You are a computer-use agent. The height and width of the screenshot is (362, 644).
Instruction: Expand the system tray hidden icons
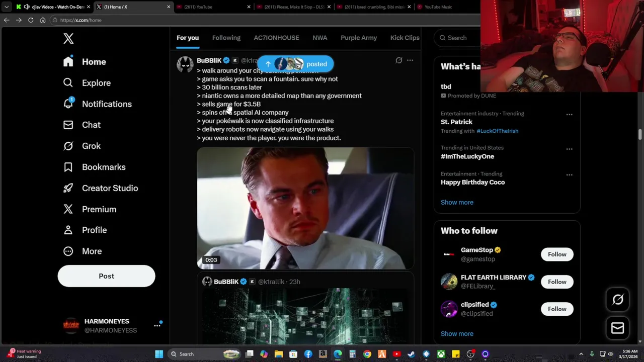581,354
